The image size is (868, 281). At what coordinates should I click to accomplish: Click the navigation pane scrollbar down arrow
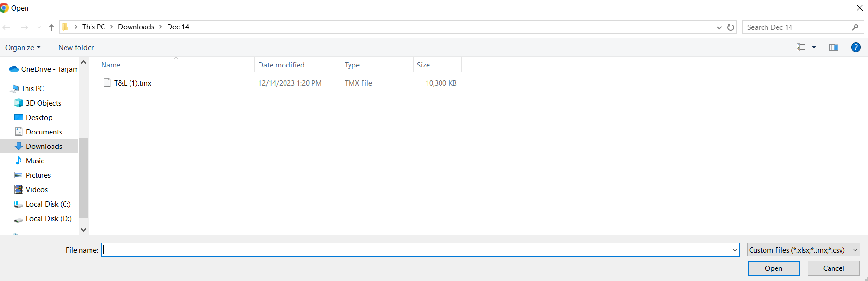point(83,230)
